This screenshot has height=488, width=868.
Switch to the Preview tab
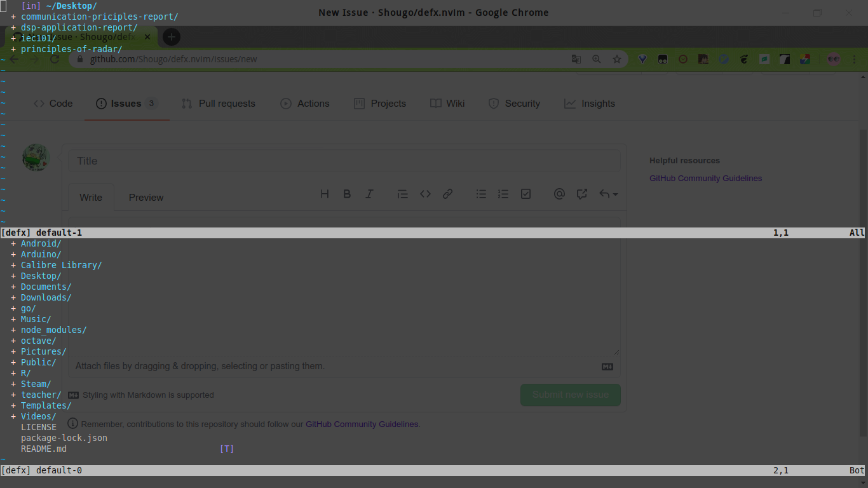[146, 198]
